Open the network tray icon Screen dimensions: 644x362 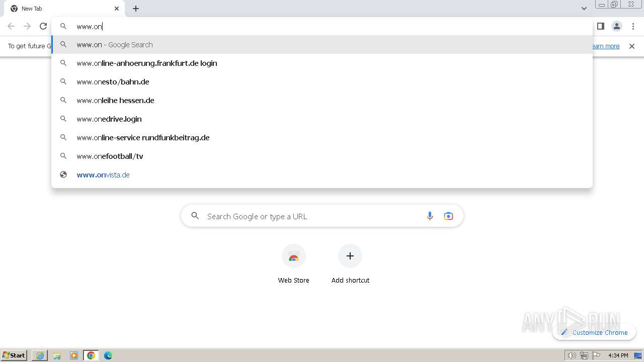click(x=584, y=355)
